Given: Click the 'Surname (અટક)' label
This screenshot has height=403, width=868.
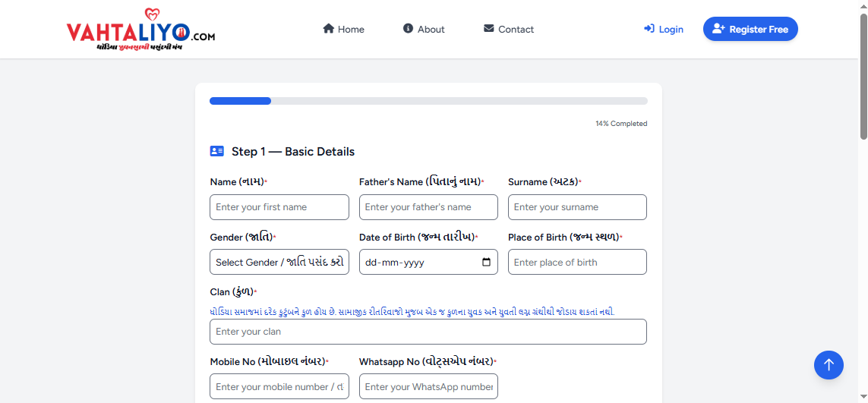Looking at the screenshot, I should (x=544, y=181).
